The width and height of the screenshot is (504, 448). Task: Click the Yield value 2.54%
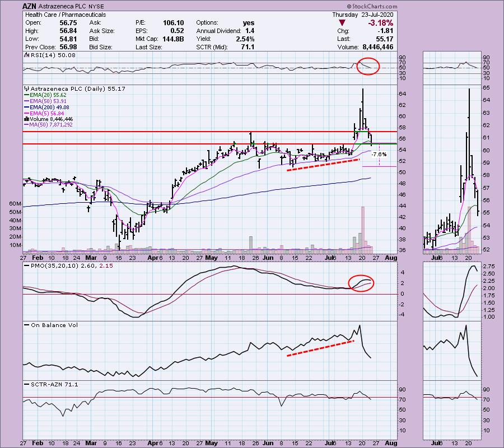(245, 39)
